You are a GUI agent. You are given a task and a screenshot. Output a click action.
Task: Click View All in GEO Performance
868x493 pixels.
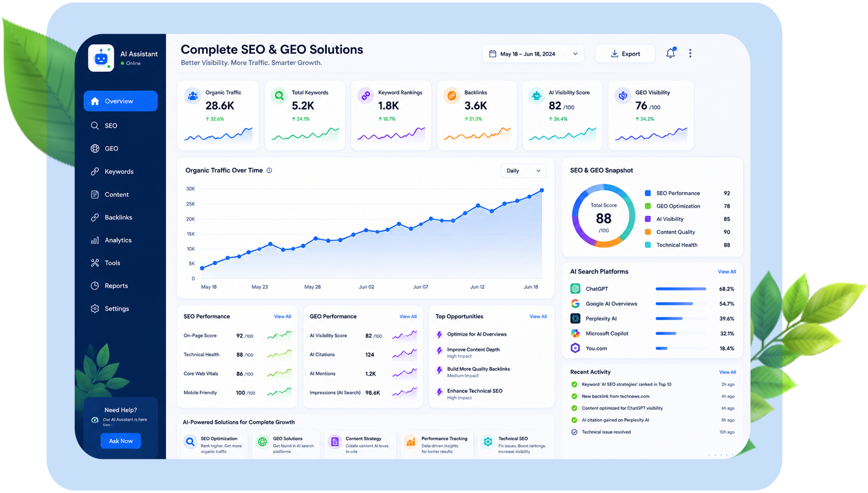pos(408,317)
